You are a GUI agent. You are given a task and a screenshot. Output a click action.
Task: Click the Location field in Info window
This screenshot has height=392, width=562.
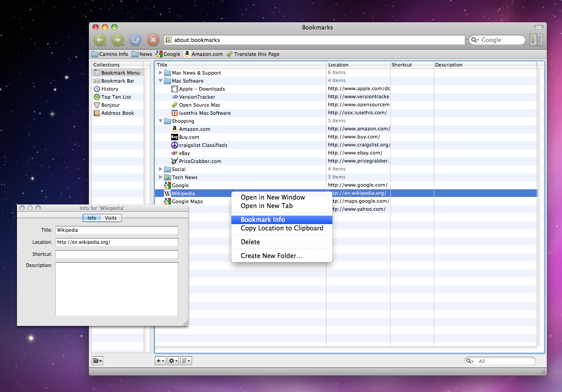coord(117,242)
